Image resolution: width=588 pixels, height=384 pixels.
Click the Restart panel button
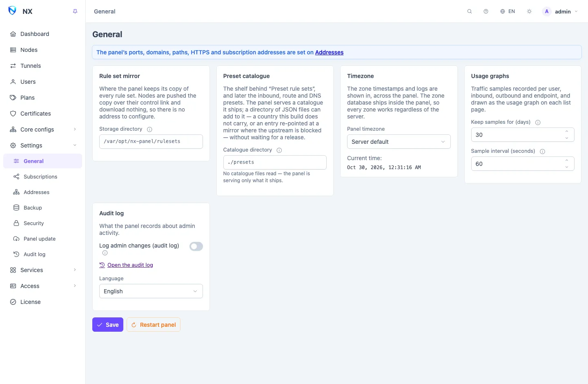[x=154, y=325]
